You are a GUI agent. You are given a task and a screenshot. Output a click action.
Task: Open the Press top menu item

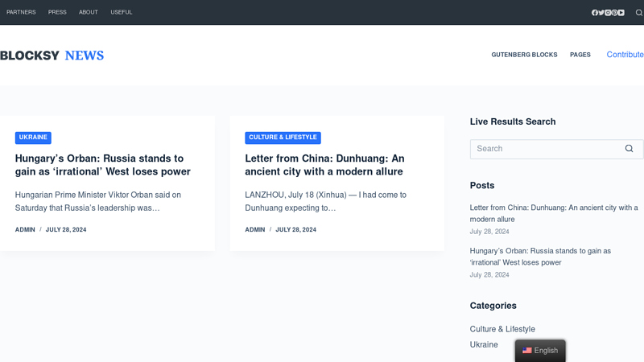pyautogui.click(x=57, y=12)
